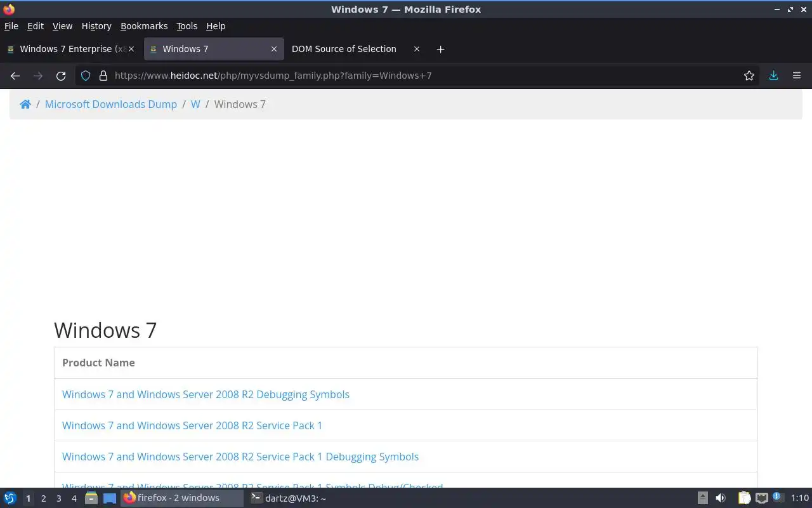Click firefox - 2 windows taskbar button

point(182,498)
